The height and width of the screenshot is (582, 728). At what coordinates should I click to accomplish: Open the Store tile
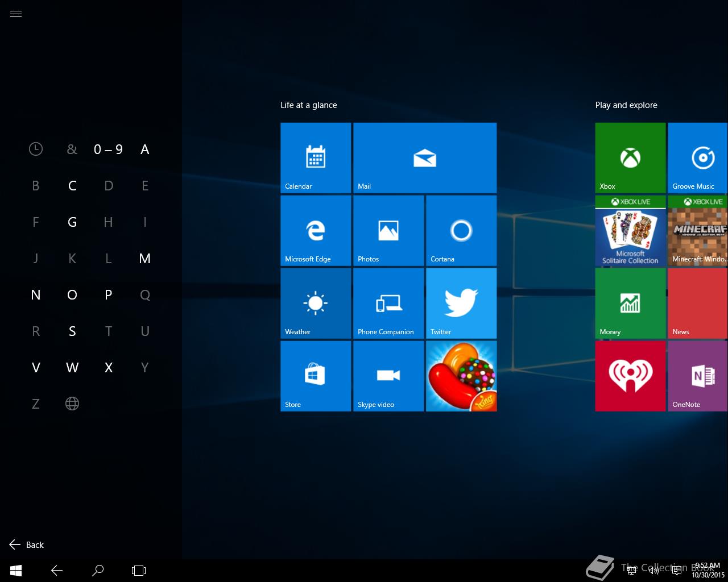pos(316,376)
